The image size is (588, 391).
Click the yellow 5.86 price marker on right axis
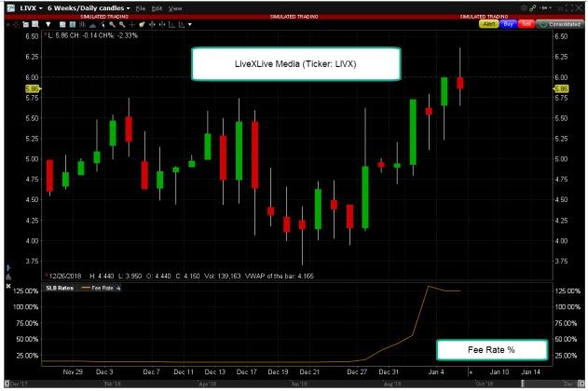pyautogui.click(x=561, y=88)
